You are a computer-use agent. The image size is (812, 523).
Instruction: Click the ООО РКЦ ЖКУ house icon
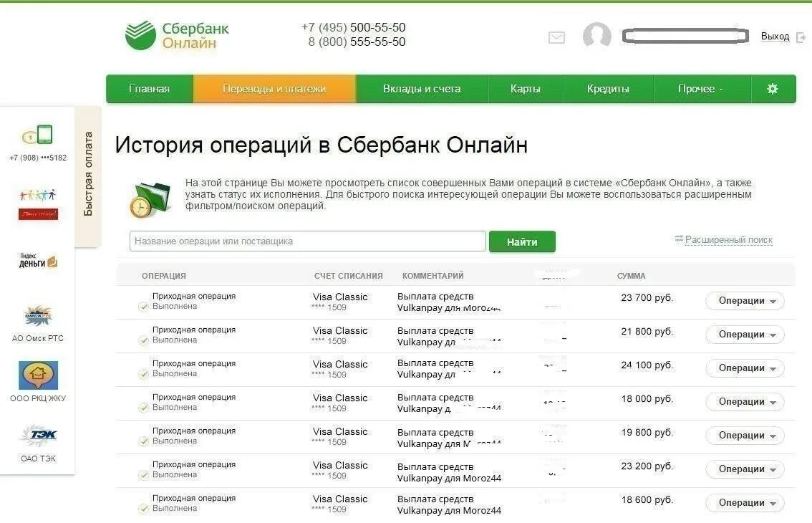pyautogui.click(x=38, y=375)
